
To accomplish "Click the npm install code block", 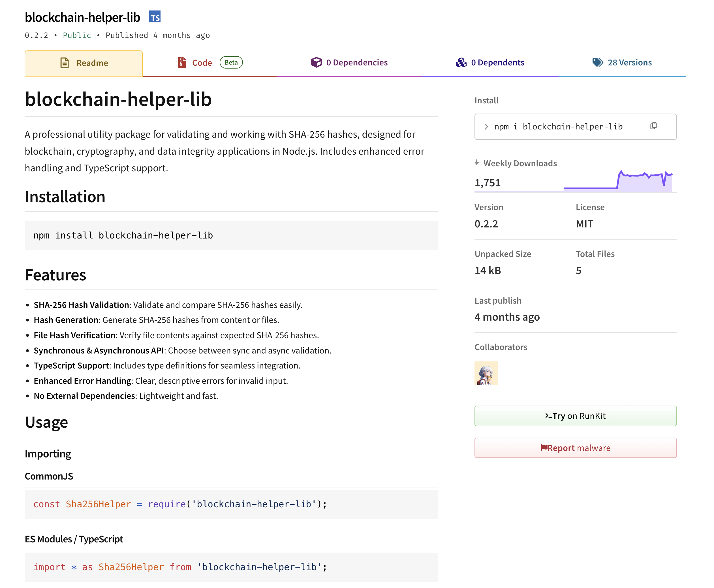I will coord(231,235).
